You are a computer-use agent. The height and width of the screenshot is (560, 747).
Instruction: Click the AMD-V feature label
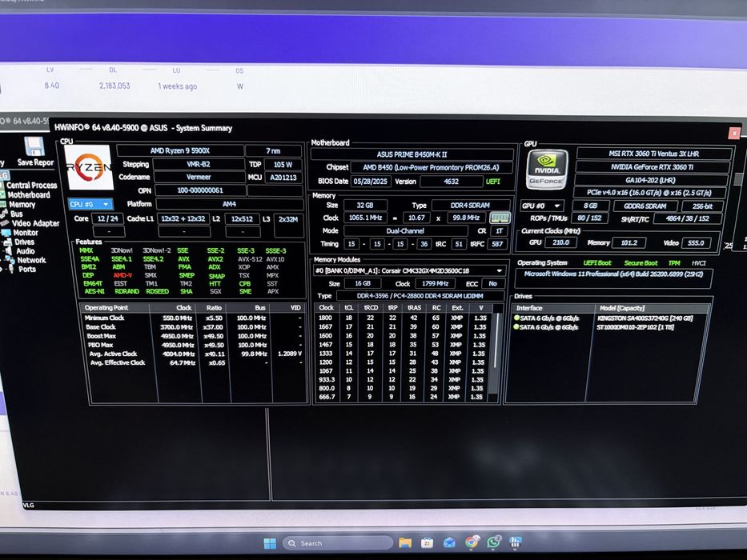tap(123, 275)
